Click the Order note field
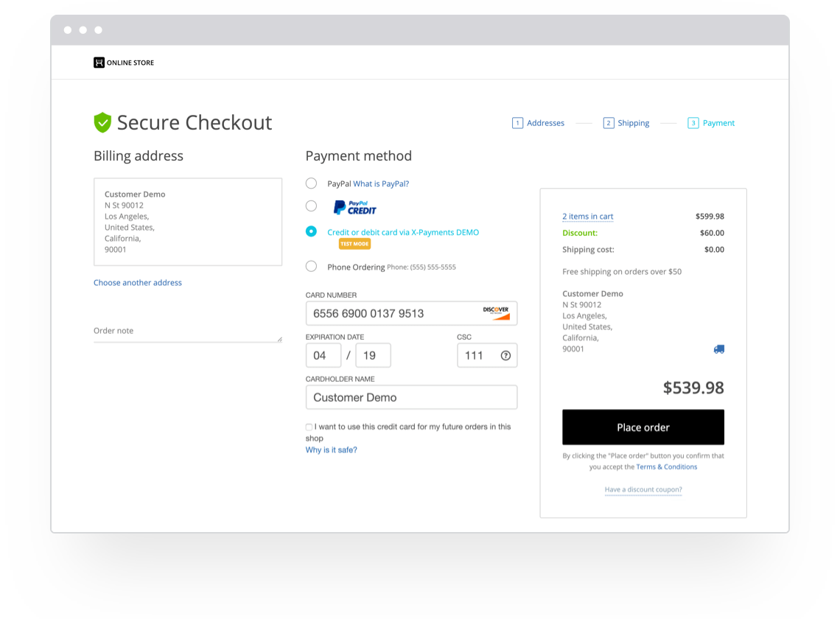Screen dimensions: 840x619 click(184, 331)
